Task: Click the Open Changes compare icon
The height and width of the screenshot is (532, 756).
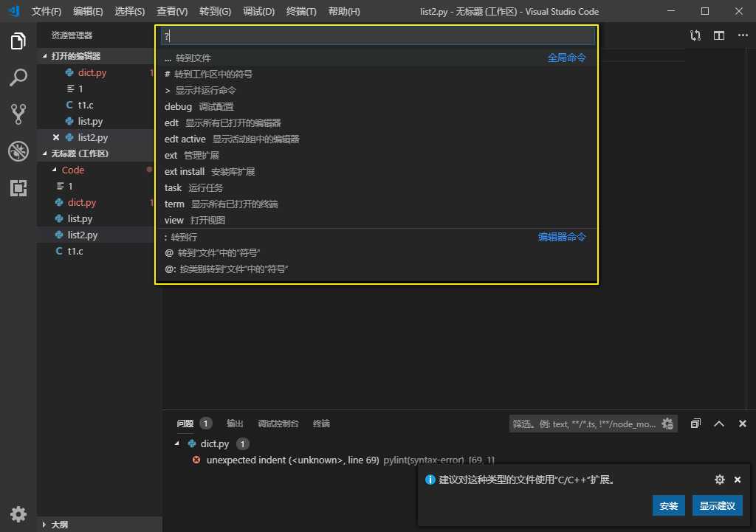Action: pos(695,35)
